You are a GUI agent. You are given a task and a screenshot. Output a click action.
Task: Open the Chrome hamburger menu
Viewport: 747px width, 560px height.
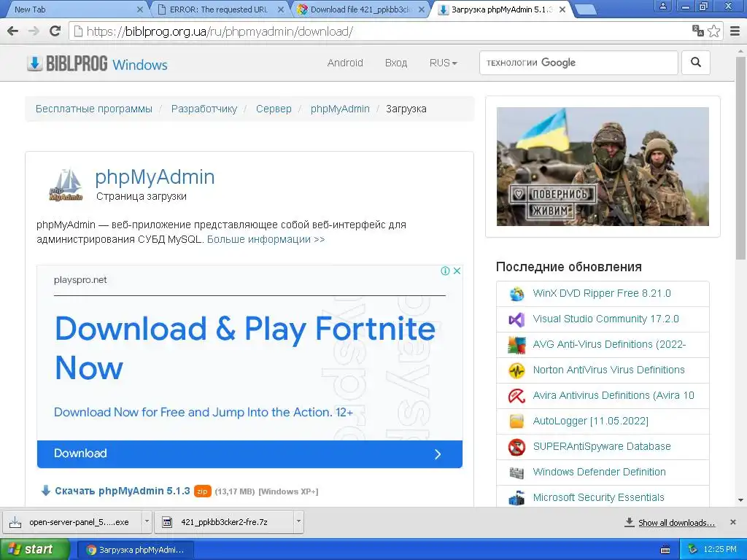[x=735, y=31]
